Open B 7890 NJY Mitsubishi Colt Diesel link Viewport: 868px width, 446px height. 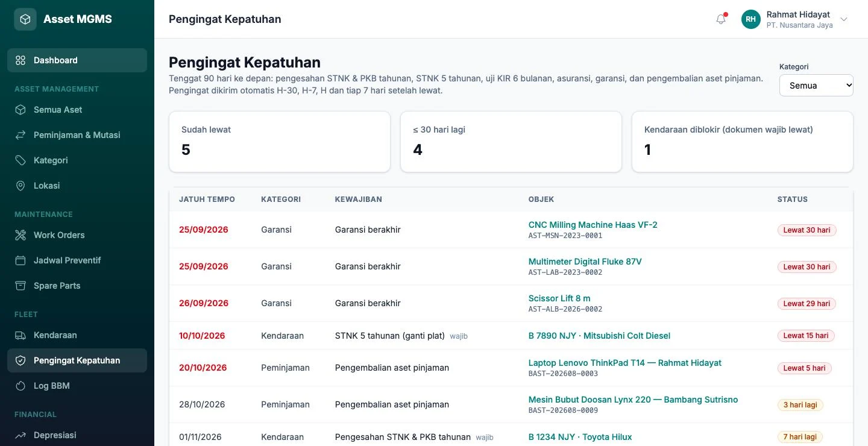coord(599,336)
